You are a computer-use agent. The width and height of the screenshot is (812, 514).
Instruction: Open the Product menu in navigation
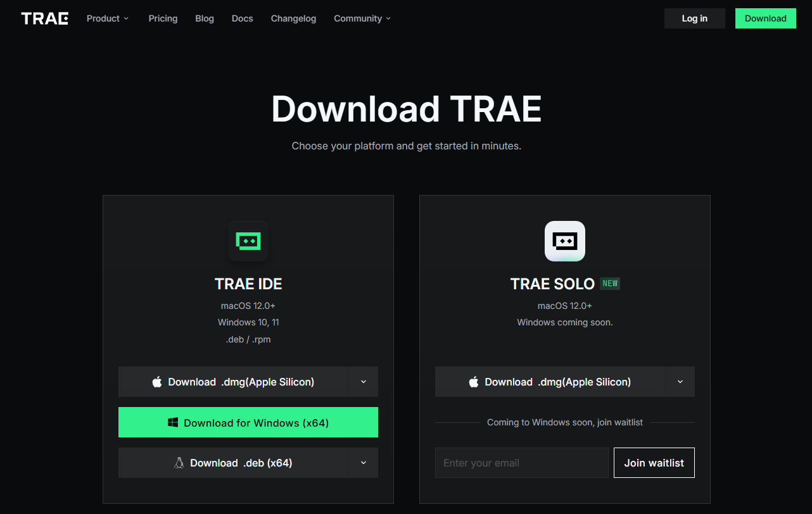tap(108, 18)
